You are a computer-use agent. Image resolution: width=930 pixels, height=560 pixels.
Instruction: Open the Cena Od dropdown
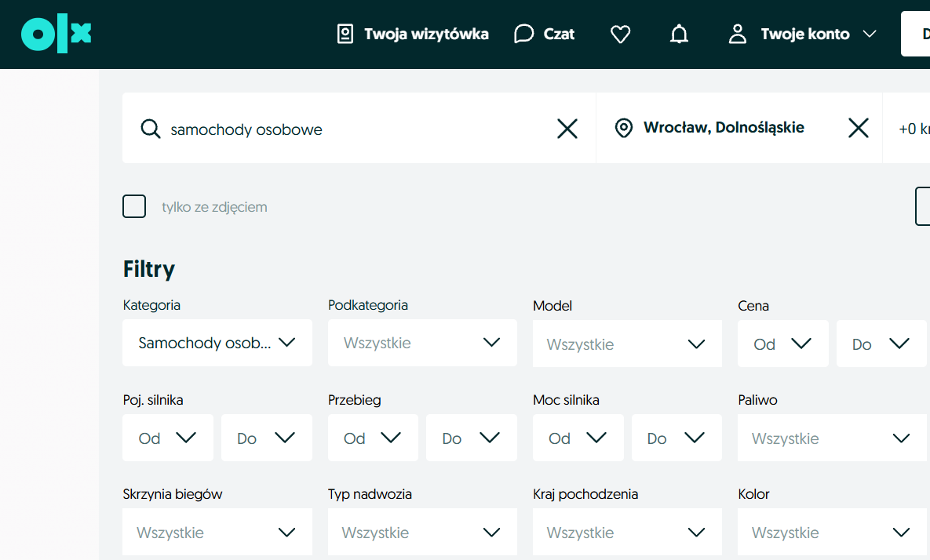tap(783, 344)
